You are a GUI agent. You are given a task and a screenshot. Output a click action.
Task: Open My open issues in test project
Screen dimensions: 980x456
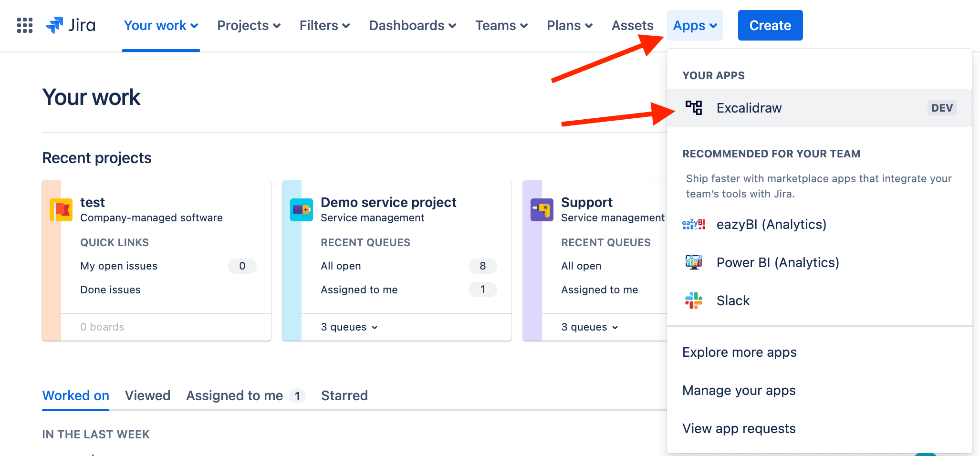coord(119,266)
